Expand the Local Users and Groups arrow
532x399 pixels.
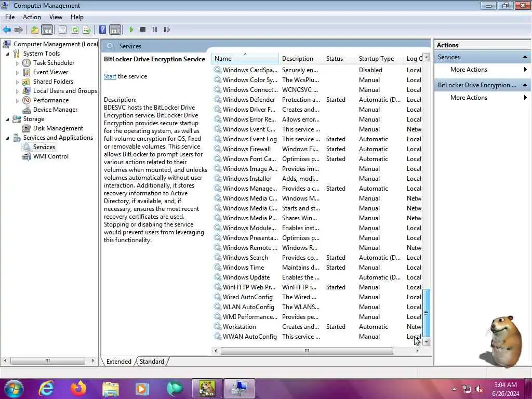click(x=17, y=91)
